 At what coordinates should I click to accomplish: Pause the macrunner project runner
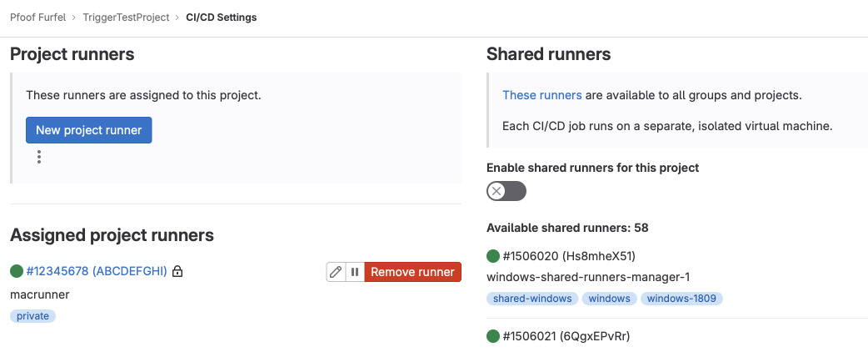tap(355, 272)
